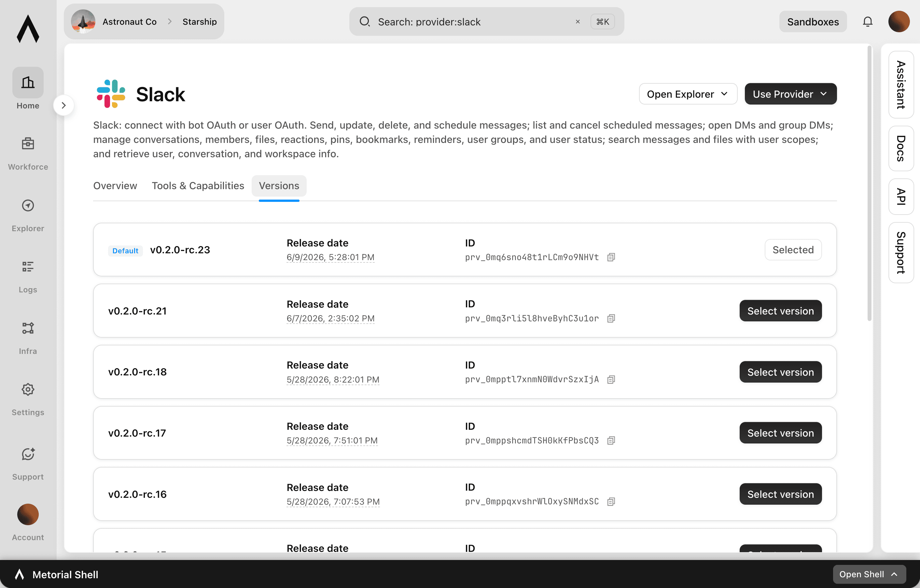Open Settings from the sidebar
Viewport: 920px width, 588px height.
click(x=28, y=399)
